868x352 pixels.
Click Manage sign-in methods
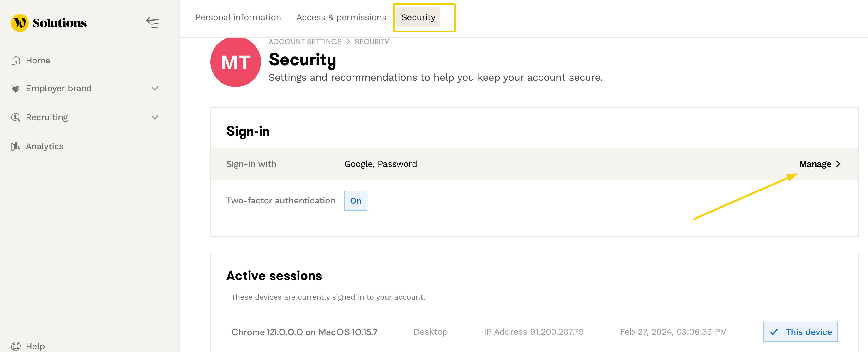click(815, 164)
